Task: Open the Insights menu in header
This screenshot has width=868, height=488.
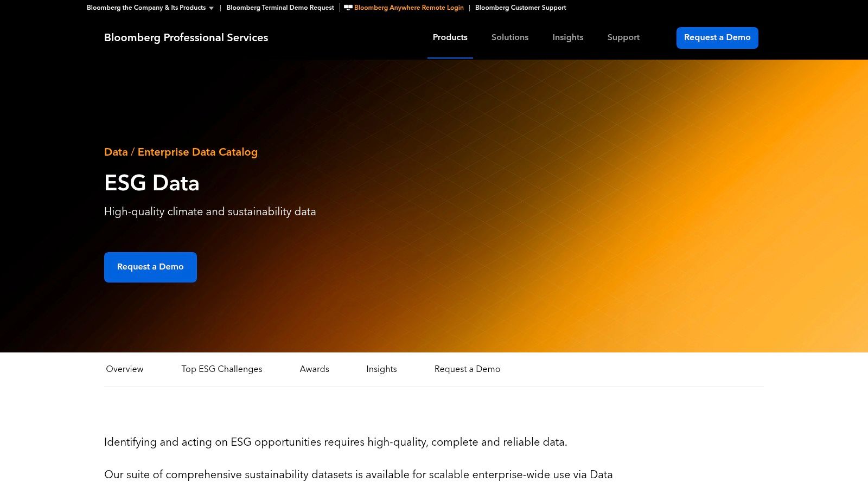Action: tap(567, 37)
